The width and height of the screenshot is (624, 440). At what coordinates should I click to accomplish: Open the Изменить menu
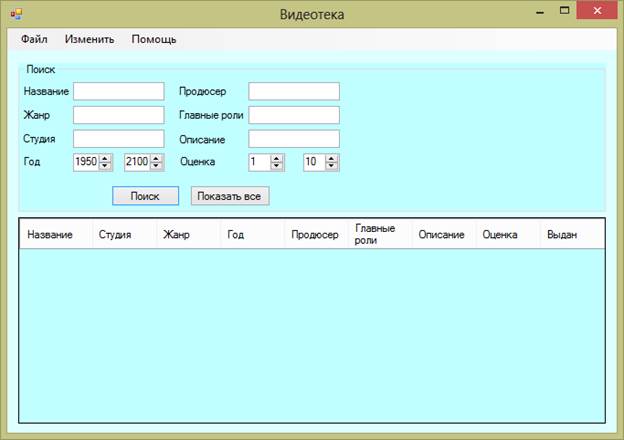point(90,39)
